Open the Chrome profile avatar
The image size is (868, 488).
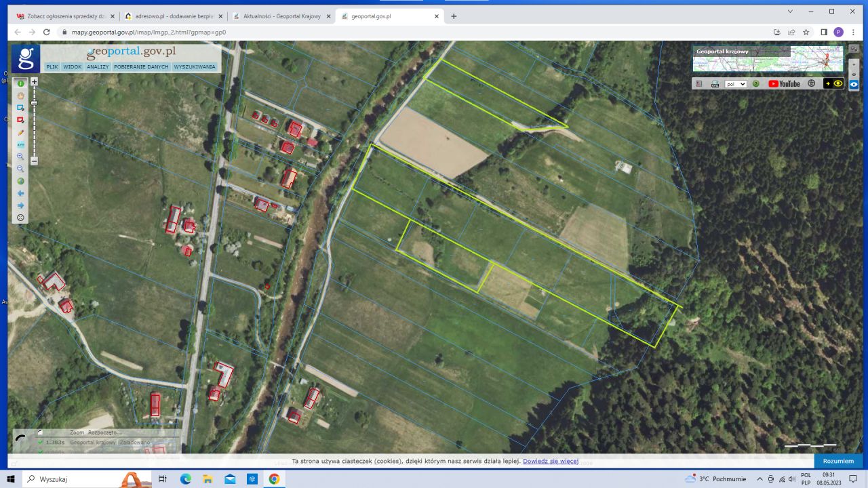[x=839, y=32]
